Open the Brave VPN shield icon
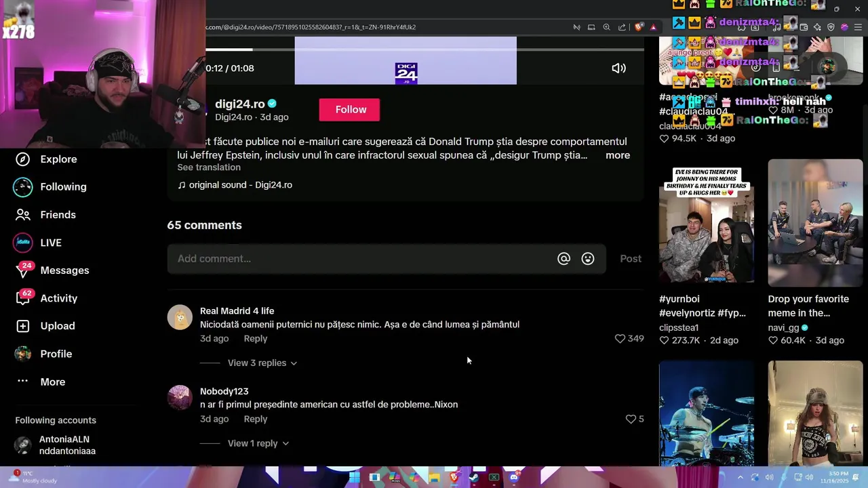The width and height of the screenshot is (868, 488). pyautogui.click(x=831, y=27)
